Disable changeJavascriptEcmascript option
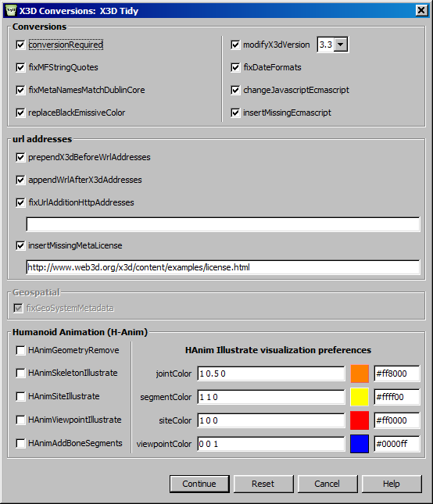Image resolution: width=433 pixels, height=504 pixels. point(235,90)
